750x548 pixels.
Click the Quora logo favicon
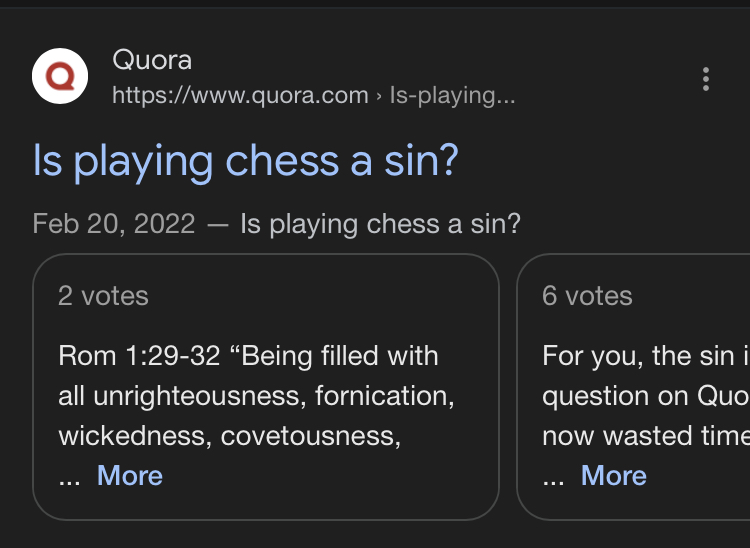(x=60, y=76)
